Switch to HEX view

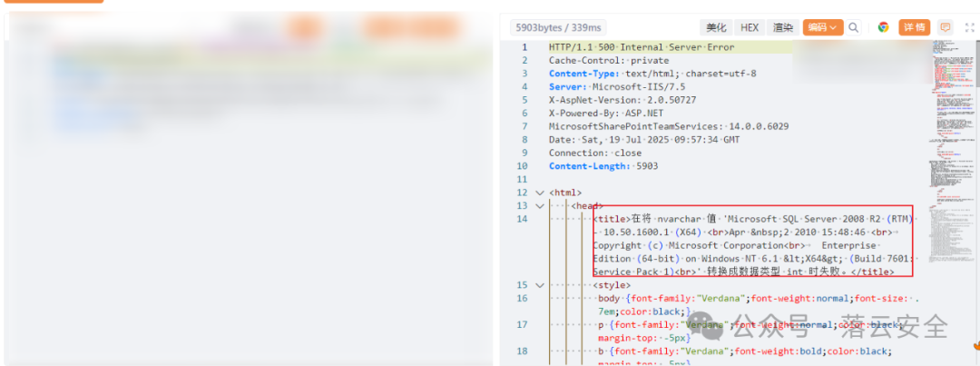(x=749, y=28)
